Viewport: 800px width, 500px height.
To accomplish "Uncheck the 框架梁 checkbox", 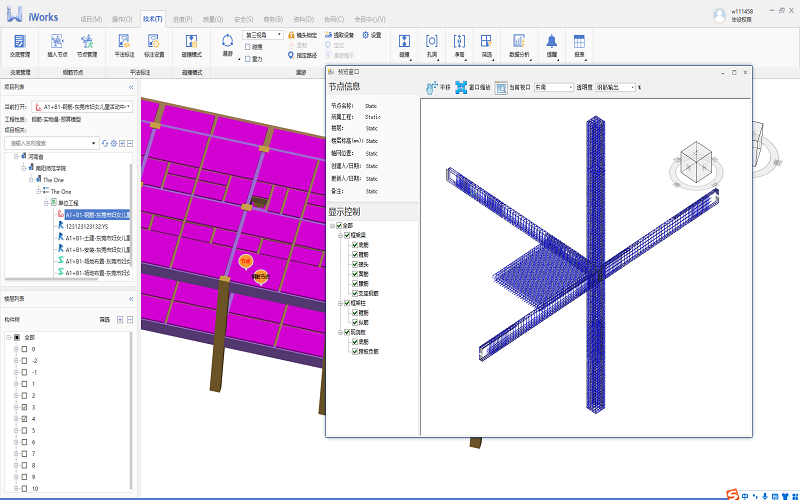I will click(347, 235).
